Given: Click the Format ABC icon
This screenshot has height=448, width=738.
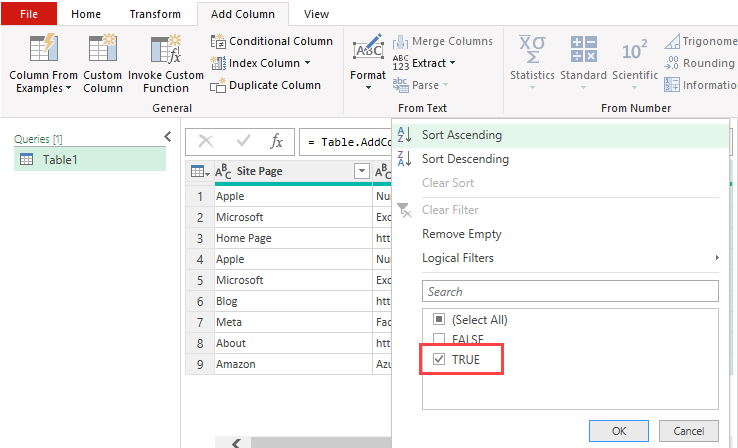Looking at the screenshot, I should pyautogui.click(x=368, y=47).
